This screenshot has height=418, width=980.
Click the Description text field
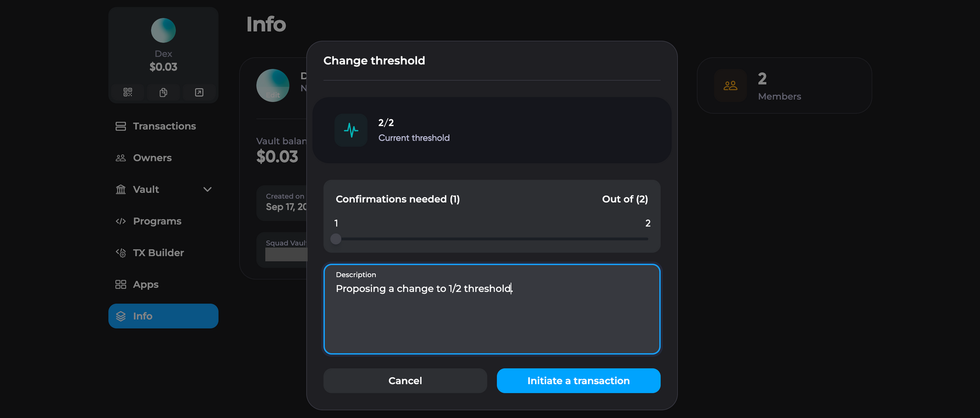coord(491,309)
